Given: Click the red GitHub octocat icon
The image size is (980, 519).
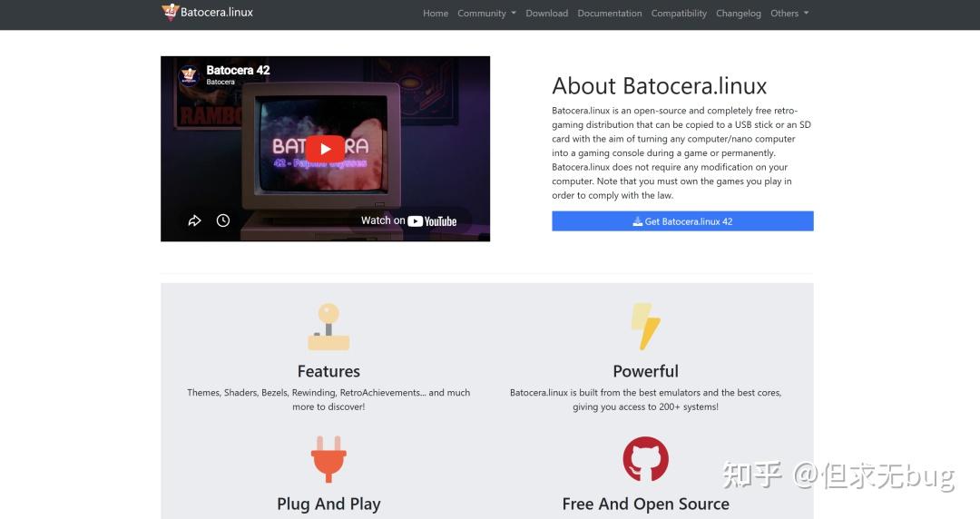Looking at the screenshot, I should (646, 459).
